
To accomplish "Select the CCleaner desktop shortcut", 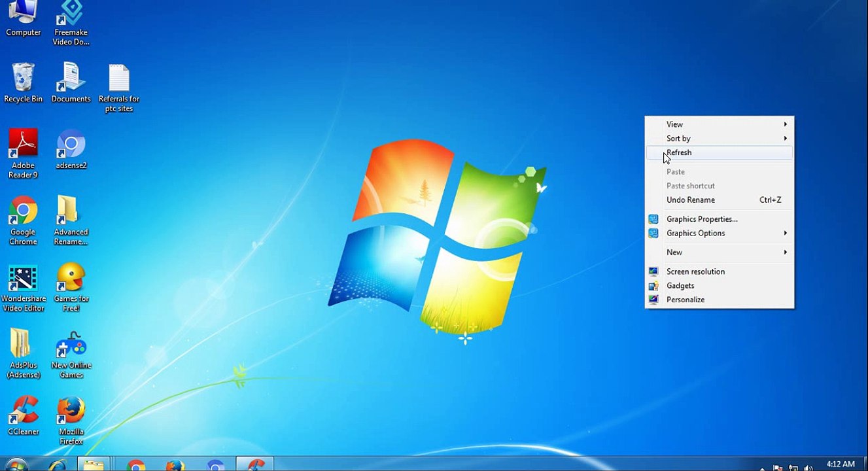I will tap(23, 416).
